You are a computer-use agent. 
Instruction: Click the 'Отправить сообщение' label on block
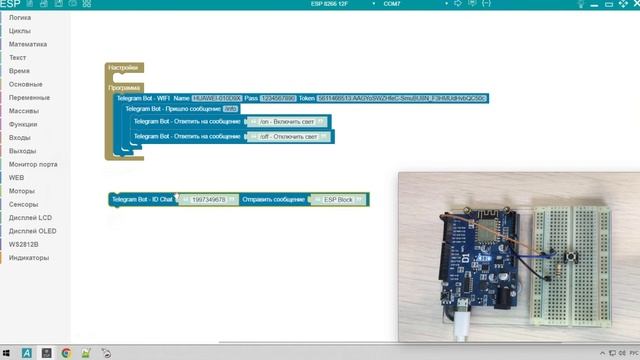(x=273, y=200)
